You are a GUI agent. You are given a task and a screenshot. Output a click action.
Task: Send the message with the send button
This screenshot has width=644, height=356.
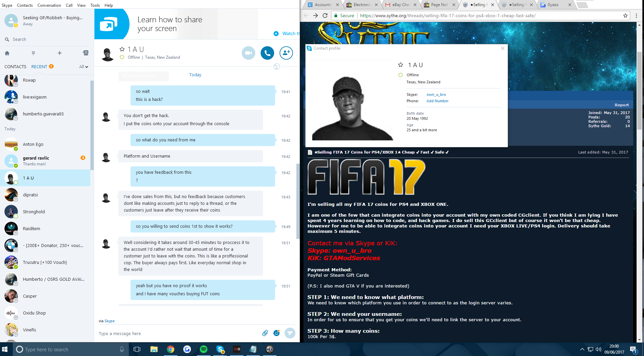point(290,333)
